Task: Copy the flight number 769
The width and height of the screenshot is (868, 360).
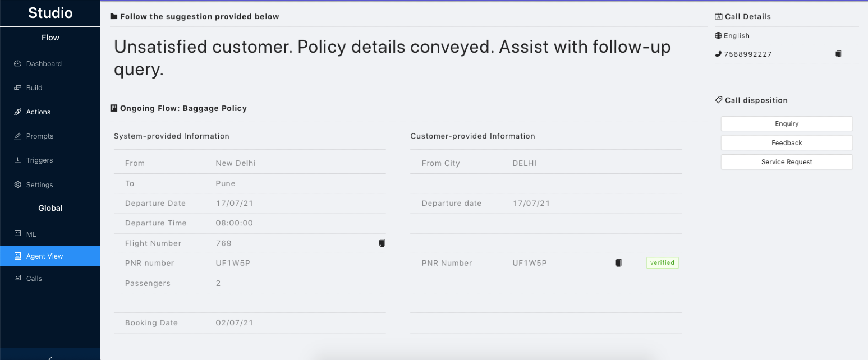Action: [x=382, y=243]
